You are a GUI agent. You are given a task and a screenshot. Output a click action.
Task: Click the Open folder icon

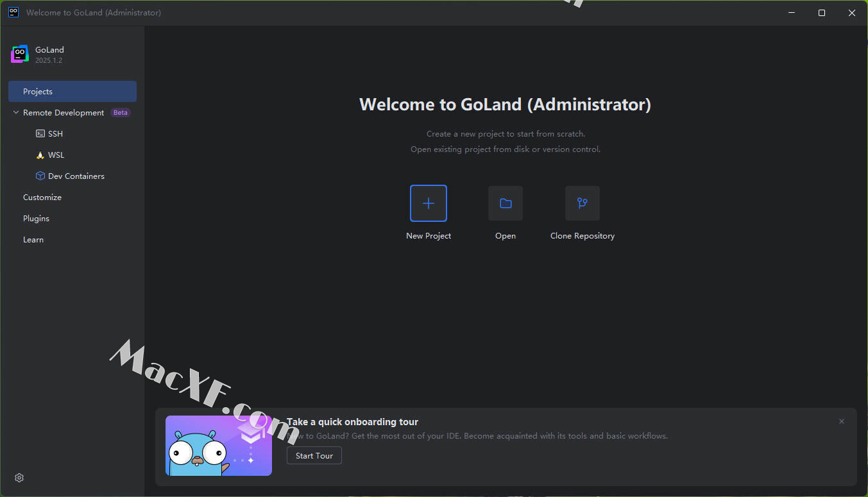coord(506,203)
